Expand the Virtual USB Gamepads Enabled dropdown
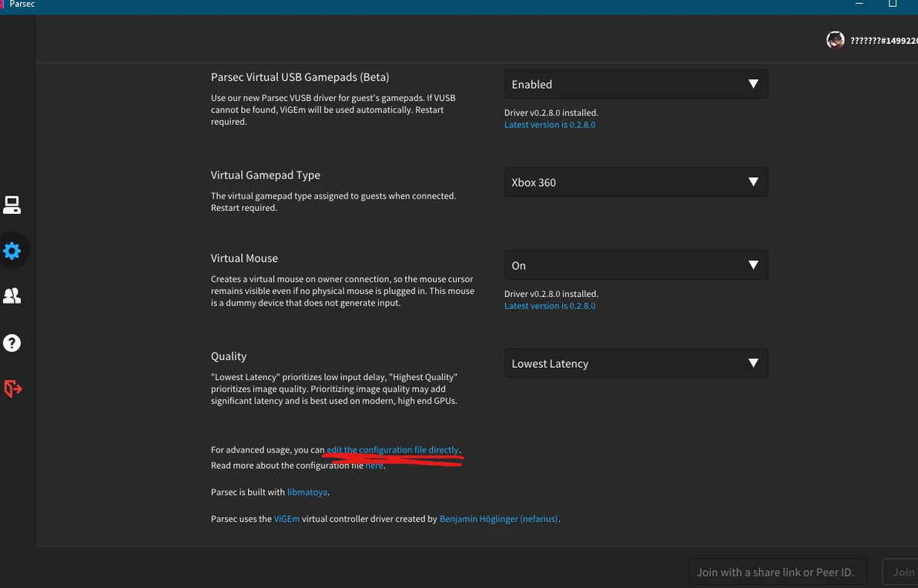The width and height of the screenshot is (918, 588). point(635,84)
